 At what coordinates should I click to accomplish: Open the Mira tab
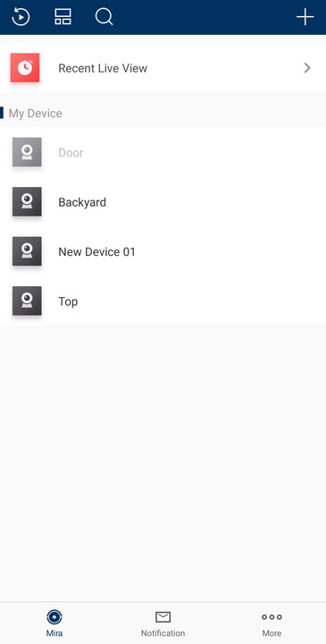(54, 623)
